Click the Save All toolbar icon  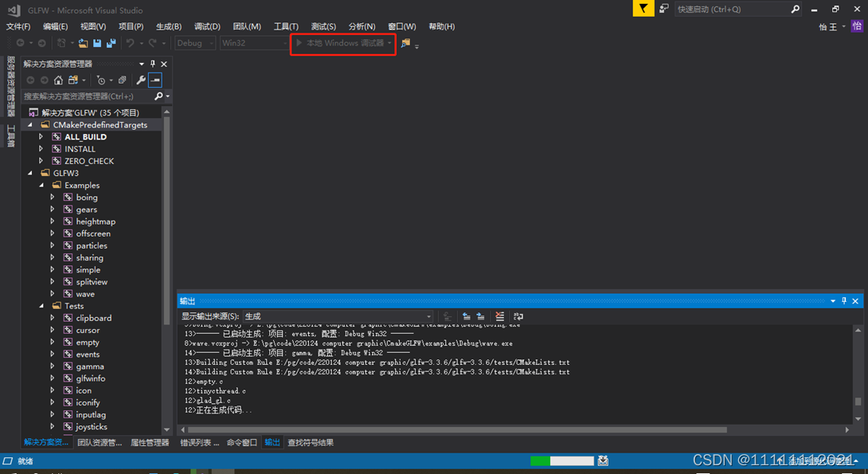[111, 43]
